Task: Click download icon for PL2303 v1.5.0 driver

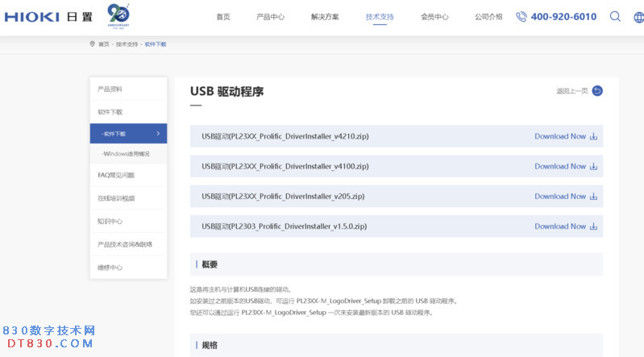Action: [594, 226]
